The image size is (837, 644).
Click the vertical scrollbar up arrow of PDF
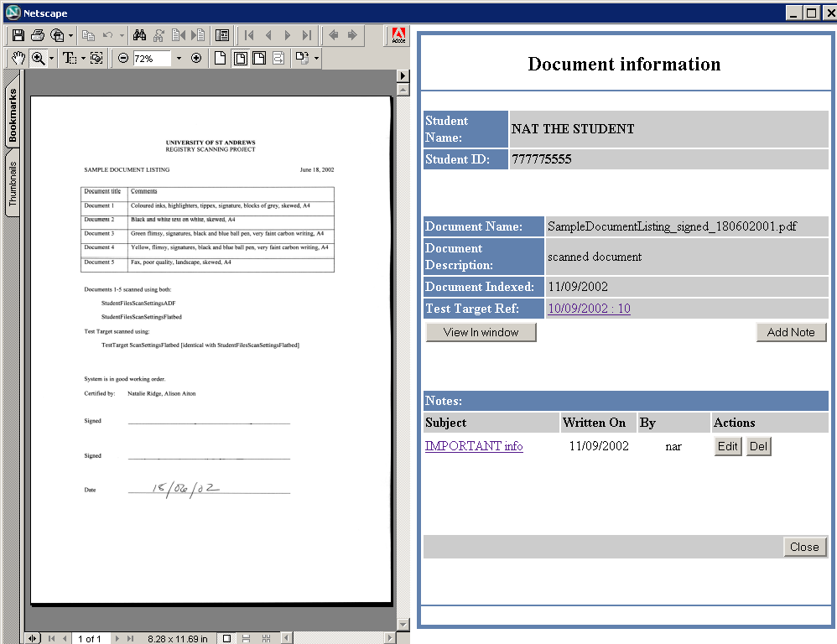pyautogui.click(x=403, y=76)
